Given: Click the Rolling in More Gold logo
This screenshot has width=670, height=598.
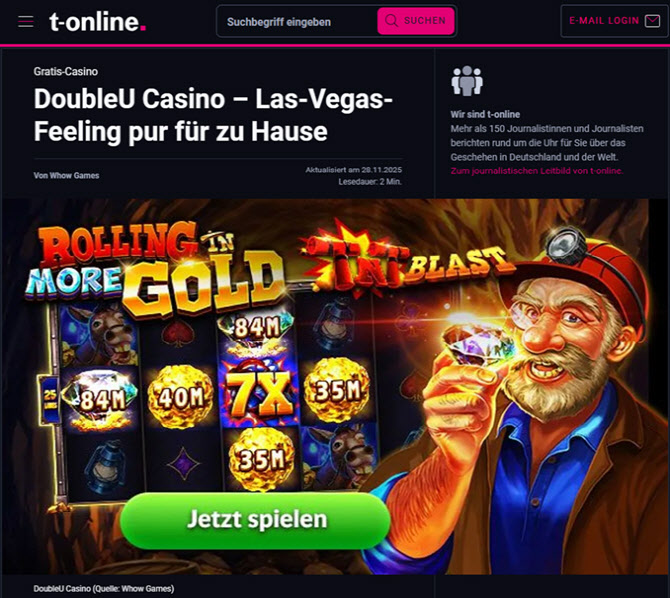Looking at the screenshot, I should (156, 270).
